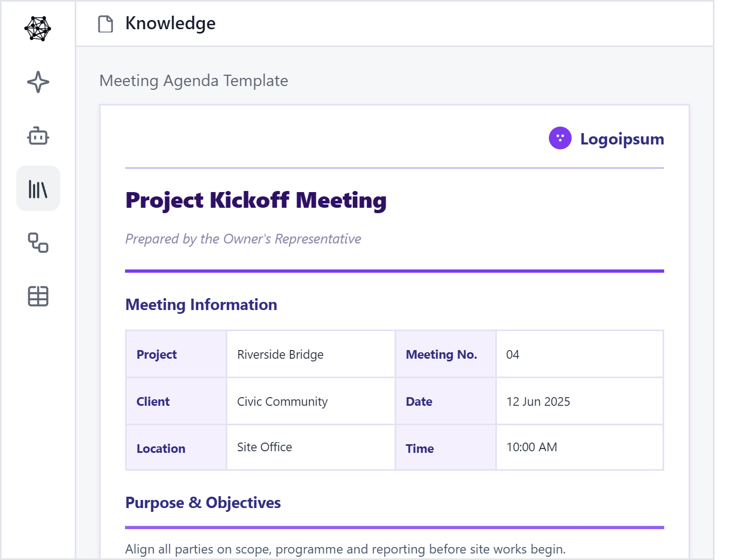
Task: Click the Client label cell
Action: [x=176, y=401]
